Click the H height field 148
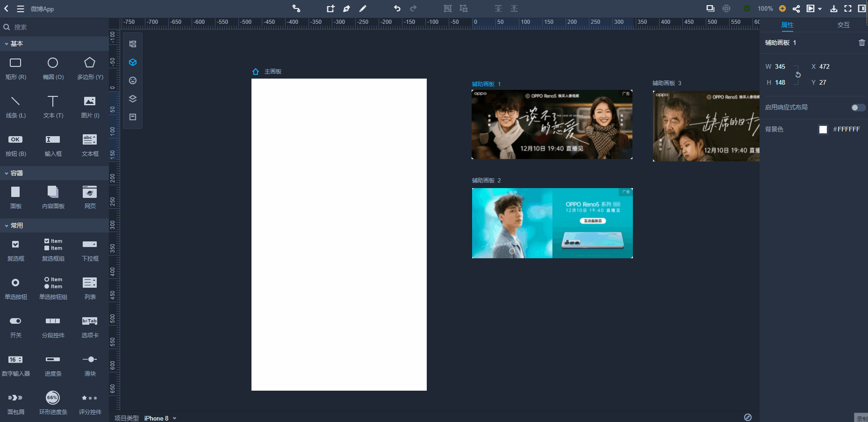The image size is (868, 422). tap(780, 82)
